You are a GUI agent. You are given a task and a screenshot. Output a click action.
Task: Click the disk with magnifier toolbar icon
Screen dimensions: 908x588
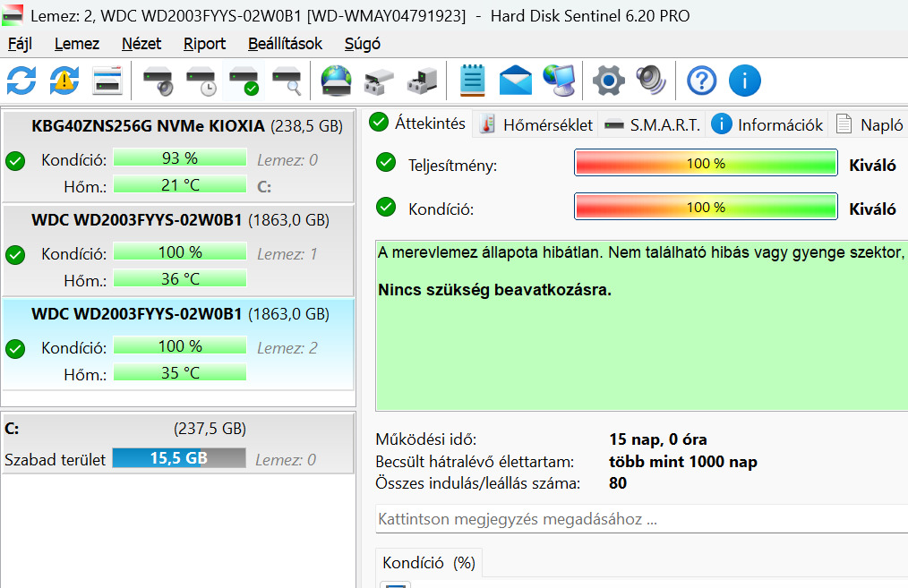pos(287,81)
